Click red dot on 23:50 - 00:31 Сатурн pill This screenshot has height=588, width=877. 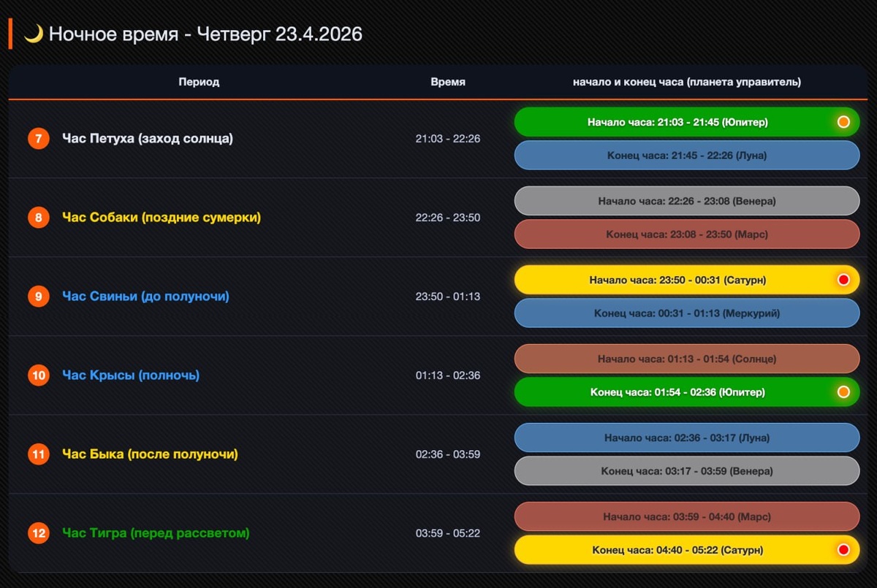tap(843, 280)
